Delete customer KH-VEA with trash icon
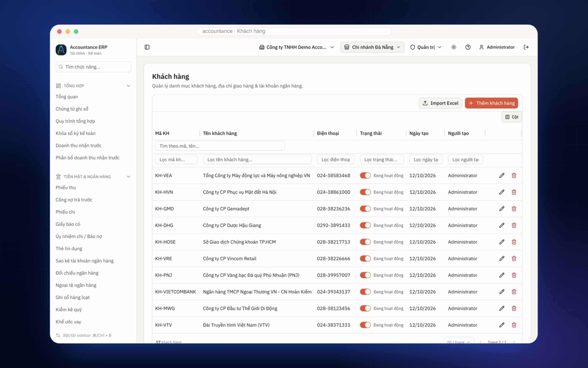 514,176
